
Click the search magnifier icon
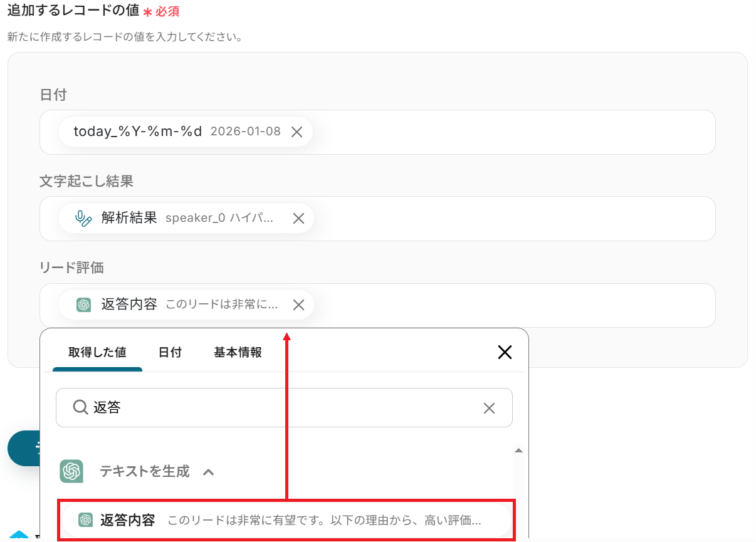pos(80,407)
